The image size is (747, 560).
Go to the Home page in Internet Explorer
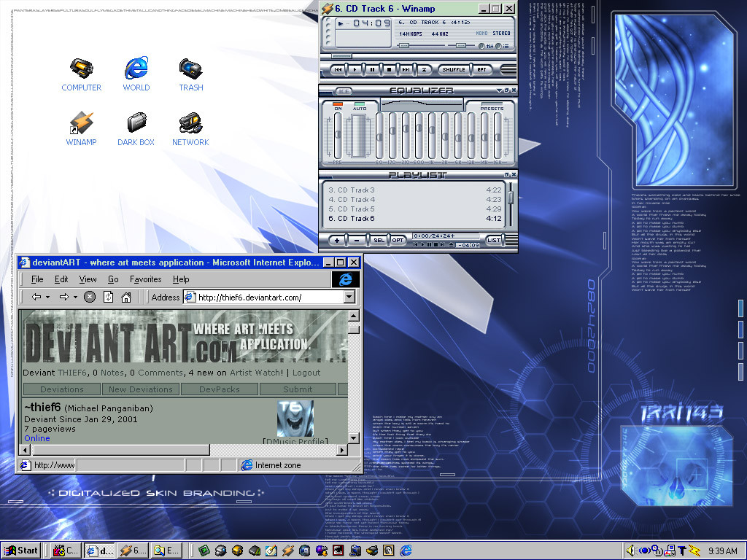pyautogui.click(x=125, y=297)
